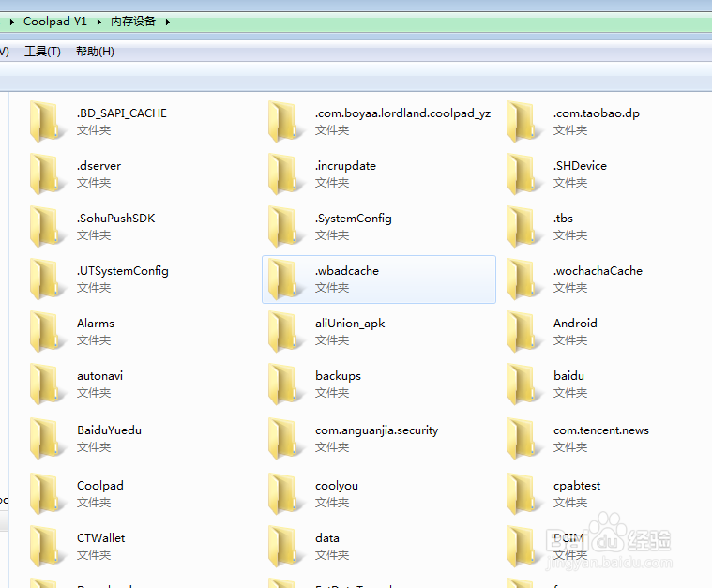Click the BaiduYuedu folder icon
712x588 pixels.
click(x=47, y=439)
